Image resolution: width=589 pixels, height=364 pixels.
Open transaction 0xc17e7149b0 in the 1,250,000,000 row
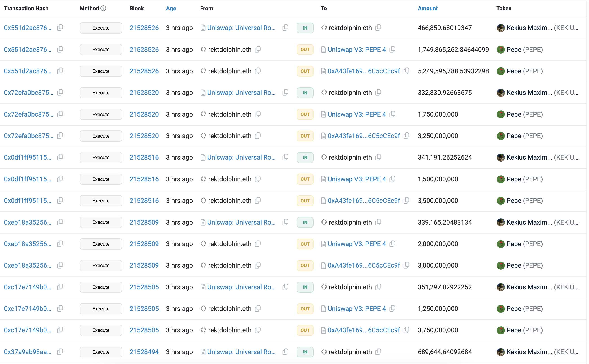(28, 309)
